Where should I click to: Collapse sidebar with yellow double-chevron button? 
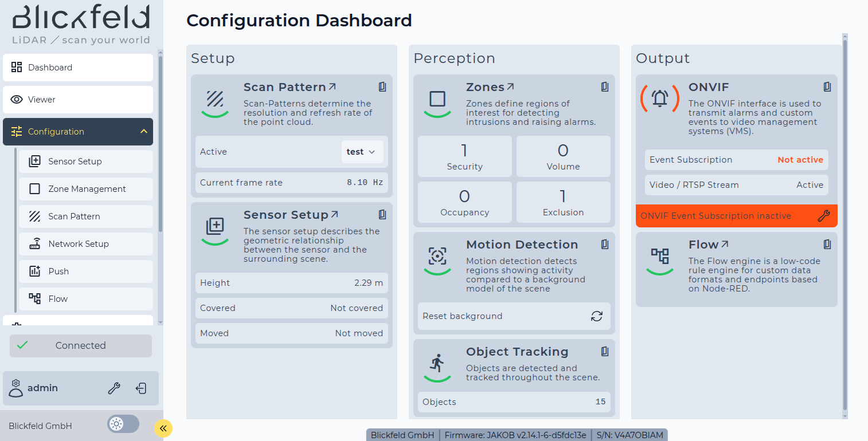163,428
